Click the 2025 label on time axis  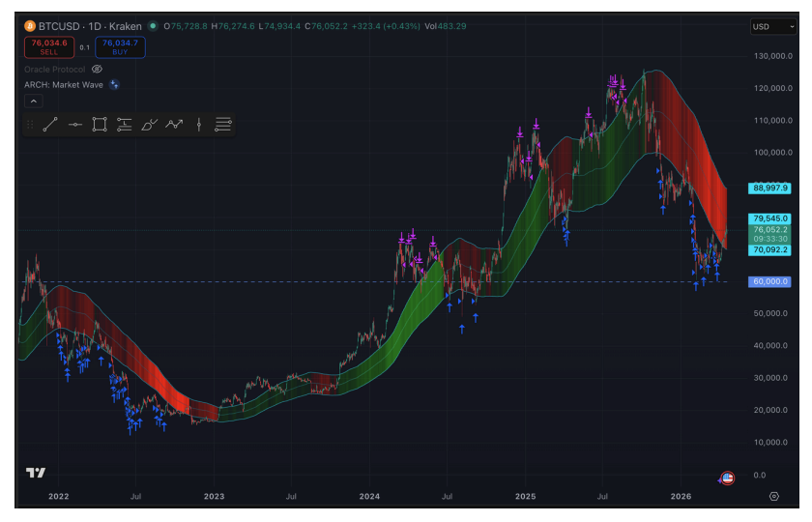coord(525,496)
